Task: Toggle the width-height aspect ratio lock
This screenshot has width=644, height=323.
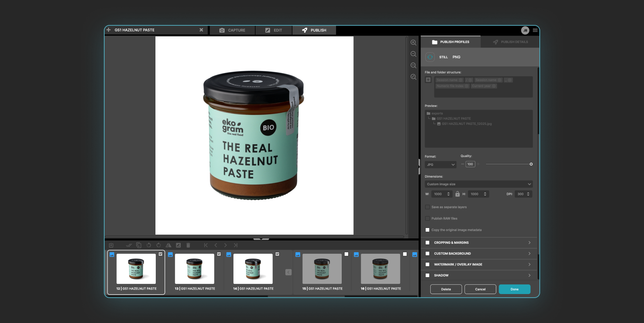Action: point(457,194)
